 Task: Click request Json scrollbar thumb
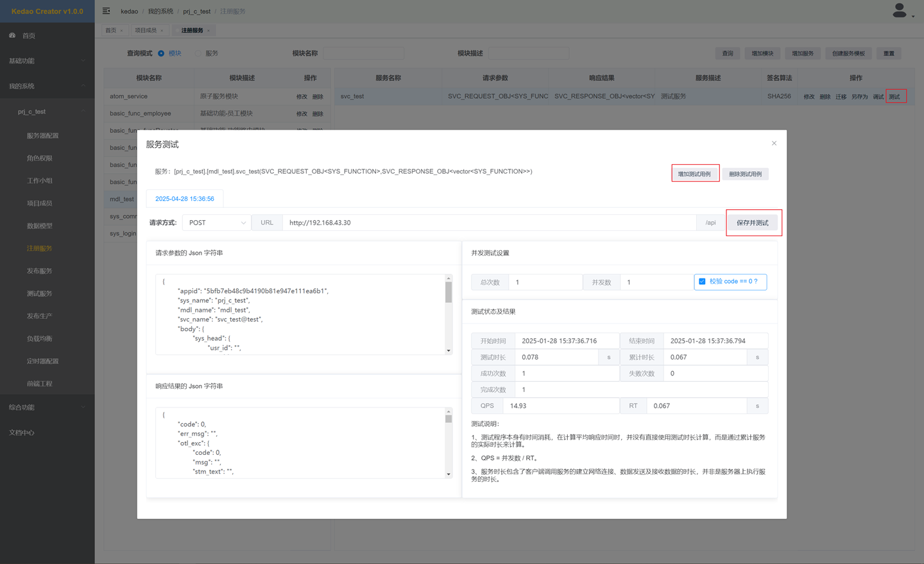tap(449, 292)
